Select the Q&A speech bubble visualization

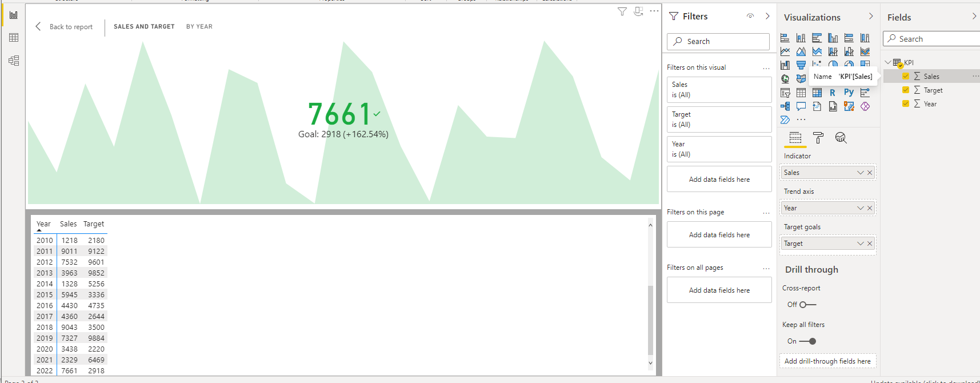click(x=801, y=106)
